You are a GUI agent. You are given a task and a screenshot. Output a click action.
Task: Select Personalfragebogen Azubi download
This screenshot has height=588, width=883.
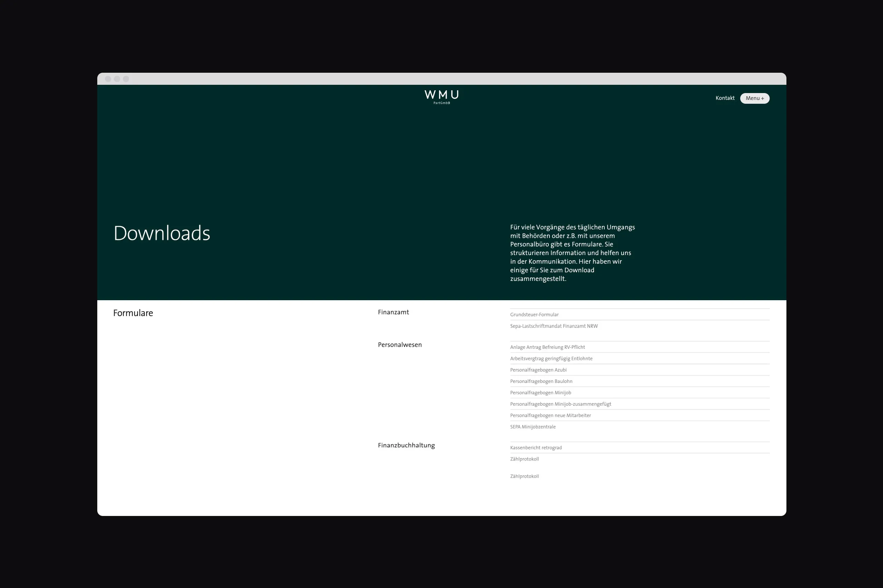click(538, 370)
